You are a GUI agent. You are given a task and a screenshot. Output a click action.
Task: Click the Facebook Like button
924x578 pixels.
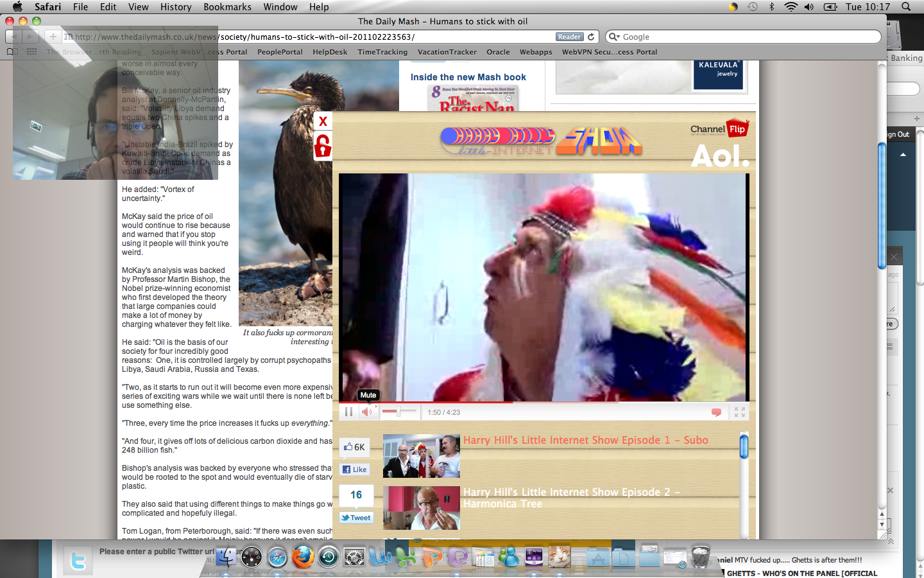(x=355, y=469)
